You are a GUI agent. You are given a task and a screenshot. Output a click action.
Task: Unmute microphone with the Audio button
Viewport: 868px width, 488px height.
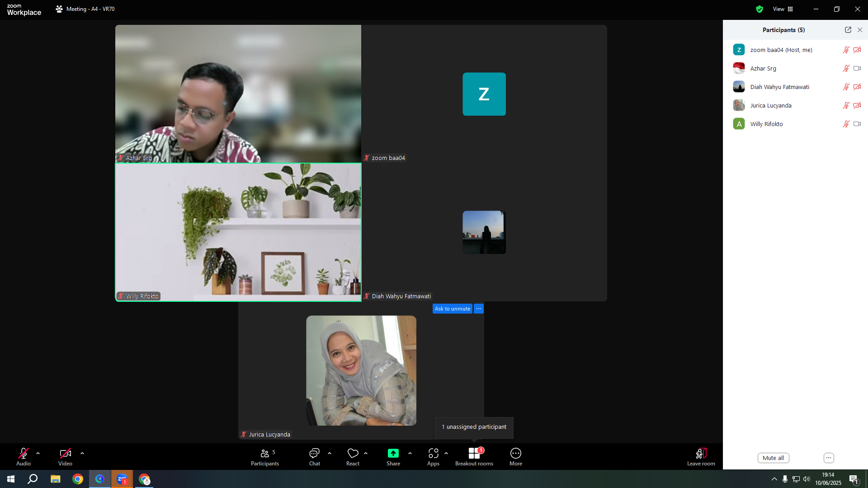[24, 456]
